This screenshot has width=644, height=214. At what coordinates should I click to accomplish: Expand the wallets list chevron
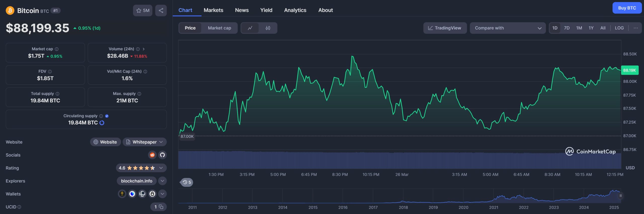(163, 194)
